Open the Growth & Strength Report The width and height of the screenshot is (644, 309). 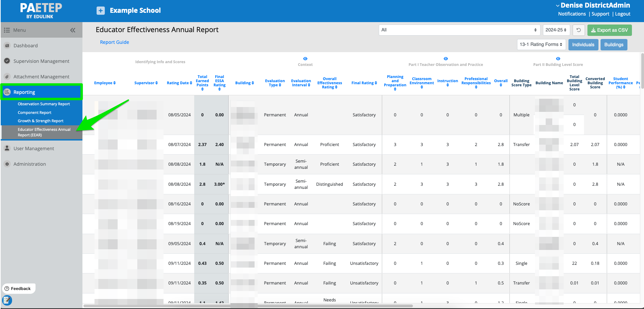[x=41, y=121]
